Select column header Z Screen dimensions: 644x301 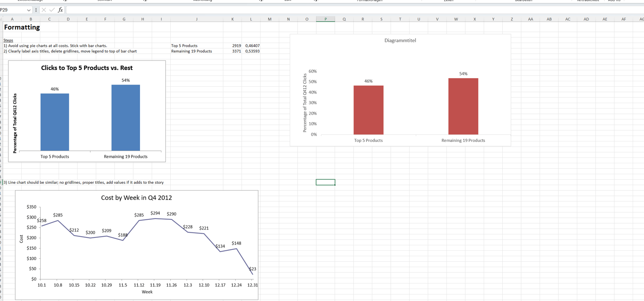(x=512, y=19)
